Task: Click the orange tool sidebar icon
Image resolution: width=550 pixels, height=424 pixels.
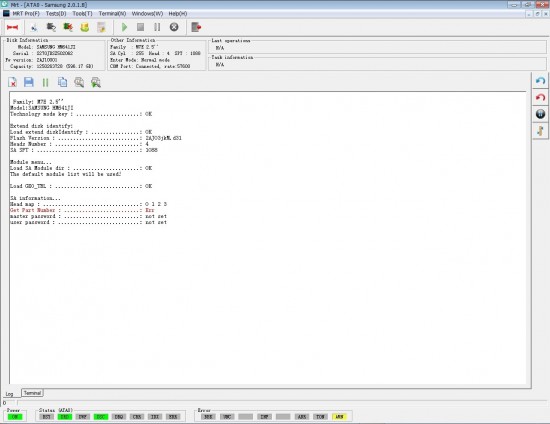Action: [x=541, y=131]
